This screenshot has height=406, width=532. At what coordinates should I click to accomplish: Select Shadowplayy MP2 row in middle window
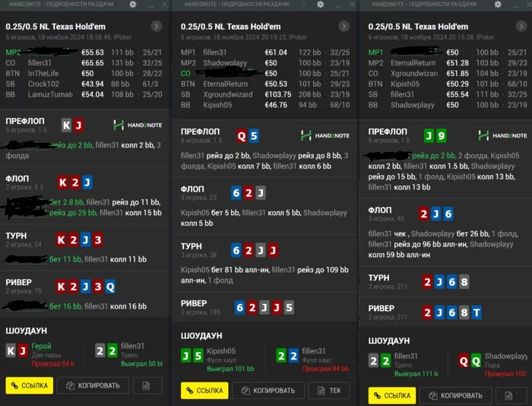point(265,63)
